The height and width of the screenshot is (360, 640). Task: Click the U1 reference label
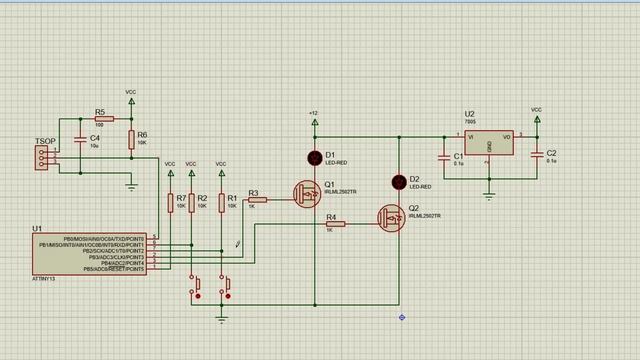(37, 228)
